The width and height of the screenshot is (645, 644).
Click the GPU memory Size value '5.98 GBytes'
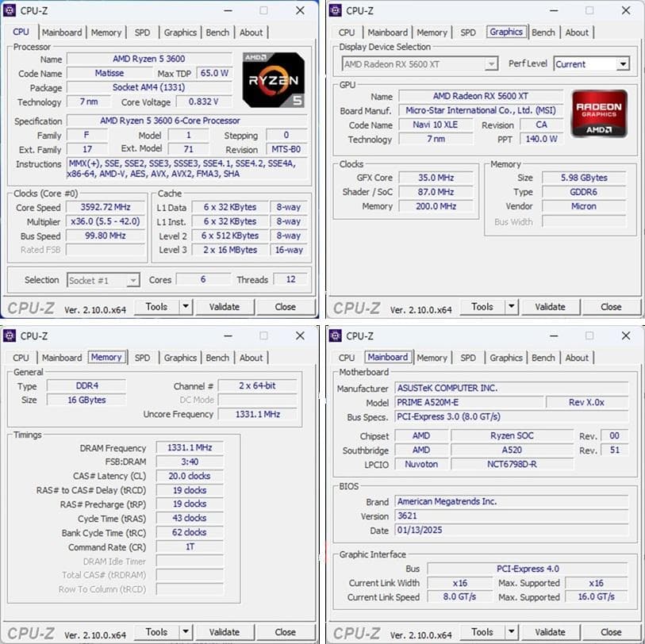point(584,178)
